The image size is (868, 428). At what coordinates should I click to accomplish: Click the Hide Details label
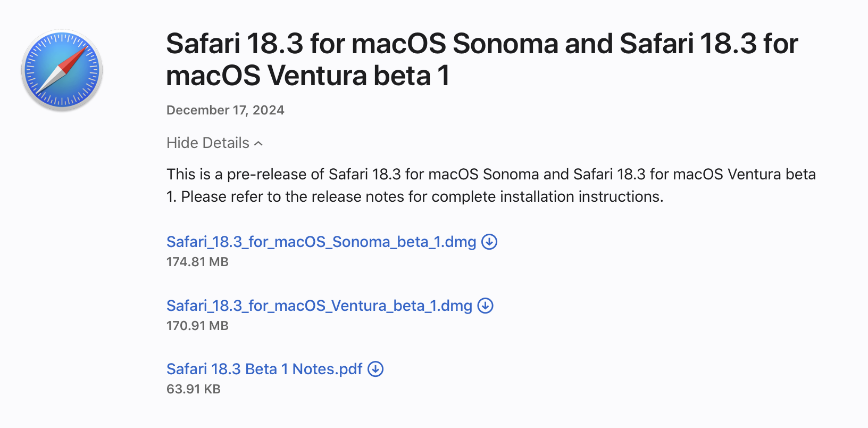point(208,143)
